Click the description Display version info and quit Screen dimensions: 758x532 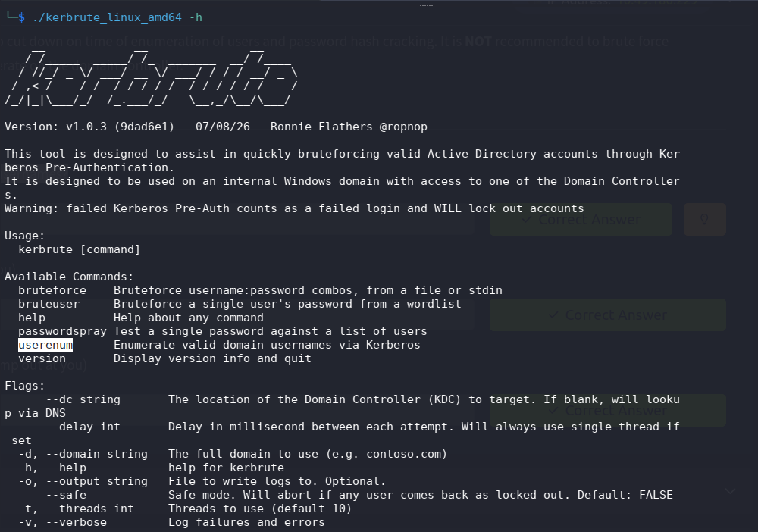212,358
